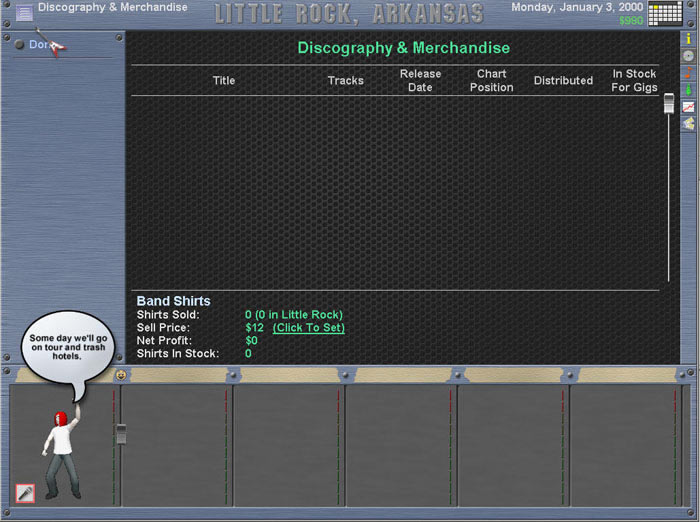Toggle the round button next to Don
Image resolution: width=700 pixels, height=522 pixels.
(19, 45)
